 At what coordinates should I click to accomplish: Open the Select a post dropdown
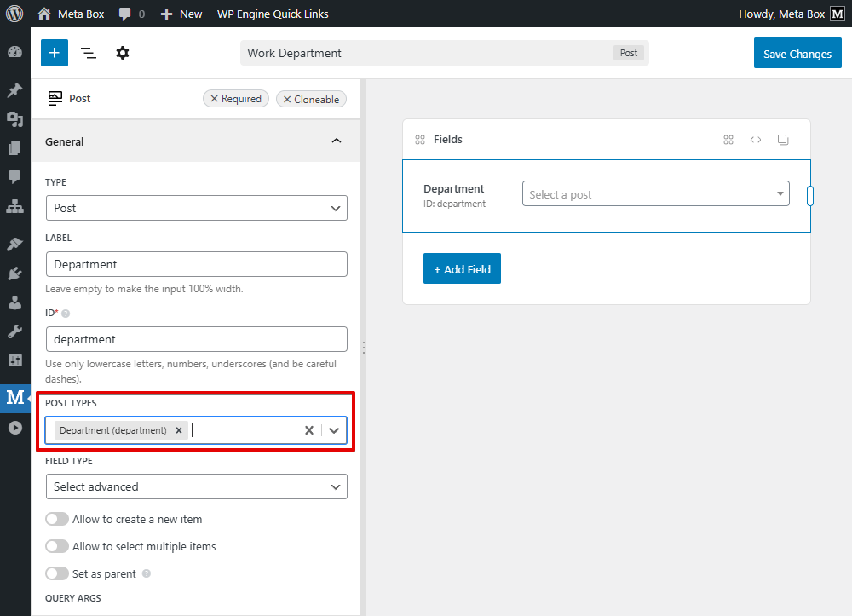click(x=655, y=194)
